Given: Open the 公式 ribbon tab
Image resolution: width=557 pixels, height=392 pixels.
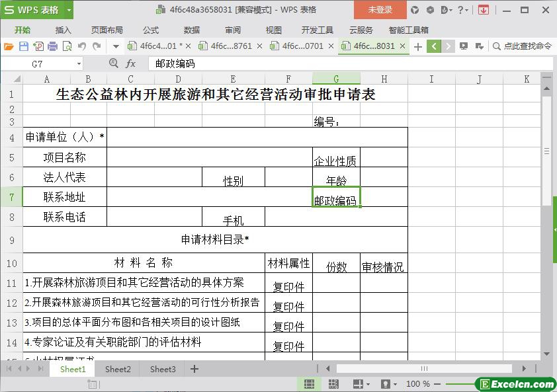Looking at the screenshot, I should (151, 30).
